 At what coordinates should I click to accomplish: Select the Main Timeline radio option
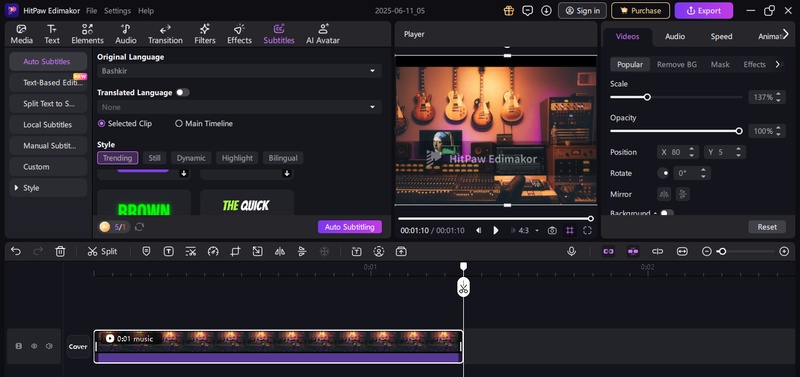(x=204, y=123)
